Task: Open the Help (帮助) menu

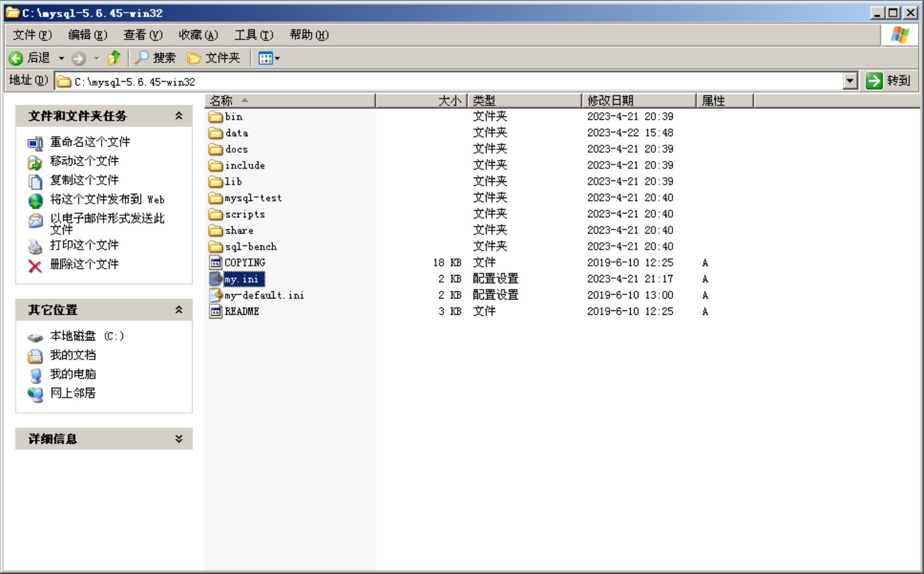Action: [x=310, y=35]
